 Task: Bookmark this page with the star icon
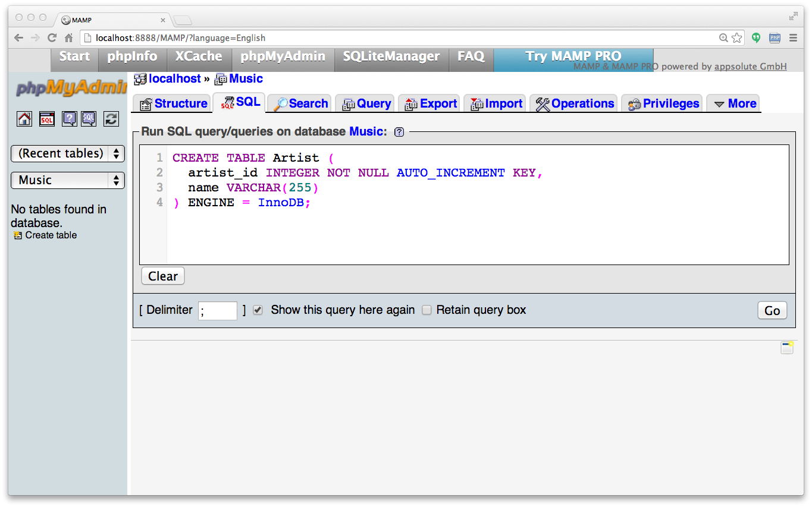coord(737,37)
